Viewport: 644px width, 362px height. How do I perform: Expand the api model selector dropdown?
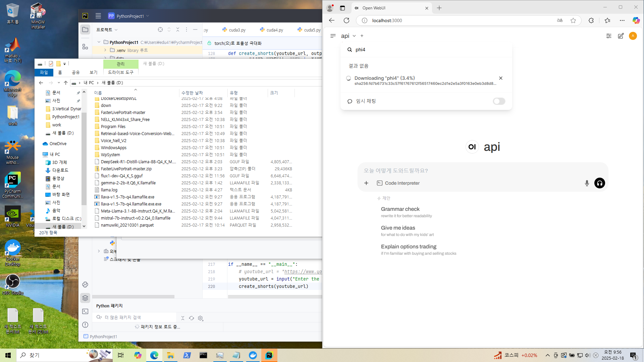(x=354, y=36)
